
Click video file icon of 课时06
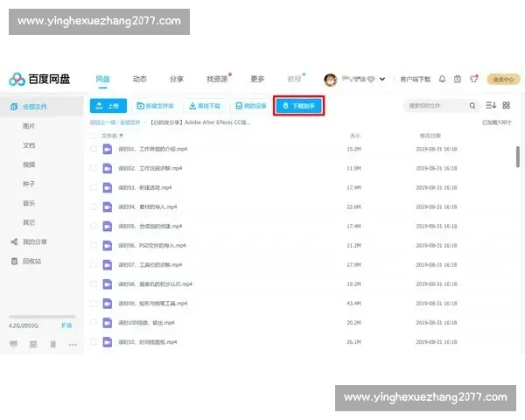click(x=107, y=246)
